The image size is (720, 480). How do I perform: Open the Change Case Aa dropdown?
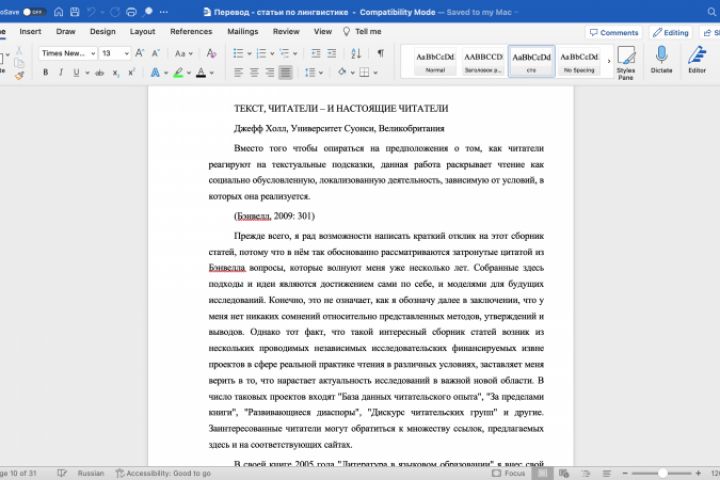coord(183,54)
